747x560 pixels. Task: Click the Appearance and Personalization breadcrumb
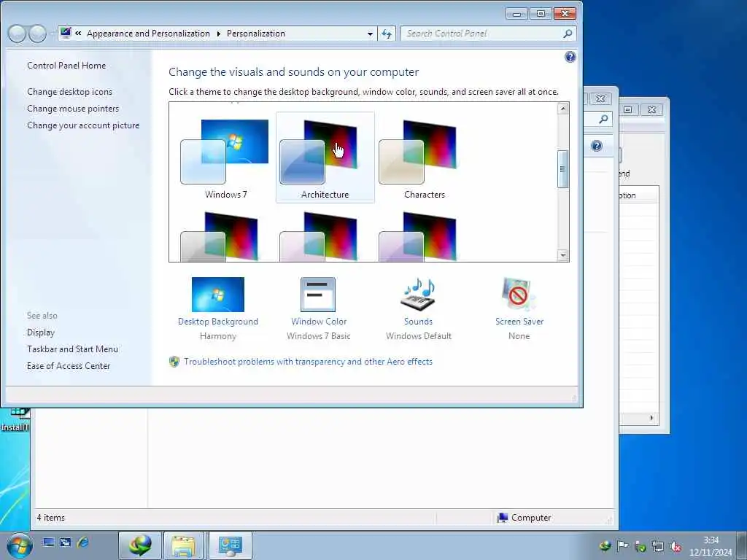click(x=148, y=34)
